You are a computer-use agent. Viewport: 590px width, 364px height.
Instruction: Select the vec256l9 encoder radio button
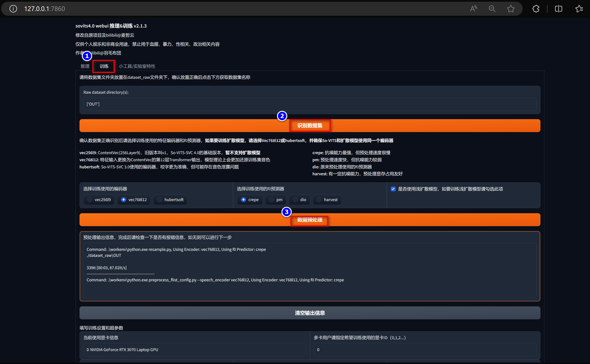click(x=90, y=200)
